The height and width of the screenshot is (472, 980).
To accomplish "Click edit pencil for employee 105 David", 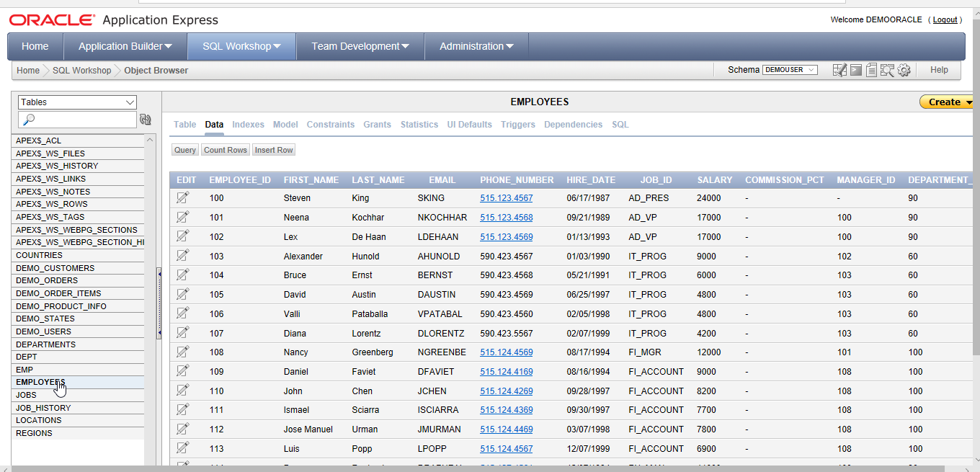I will click(x=182, y=294).
